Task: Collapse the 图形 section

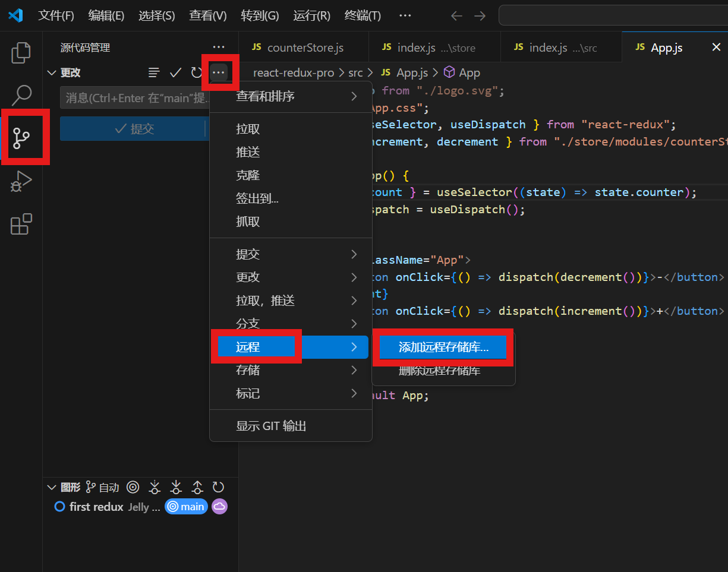Action: 52,488
